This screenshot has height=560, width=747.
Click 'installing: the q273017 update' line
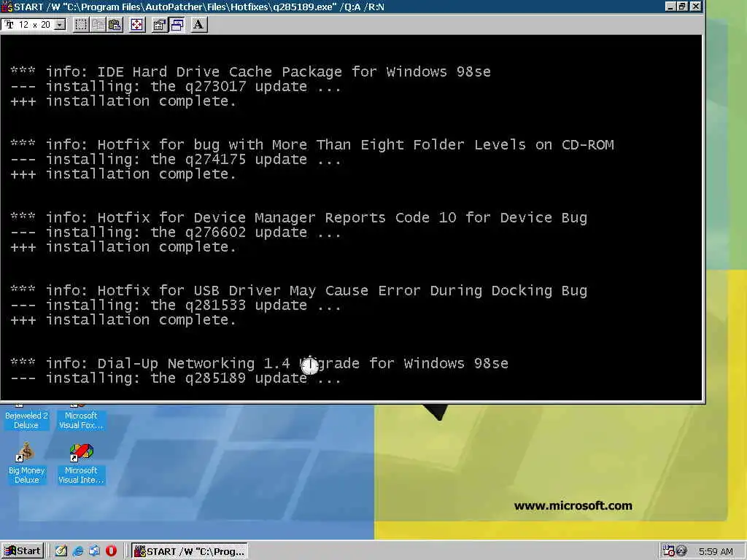pos(176,87)
